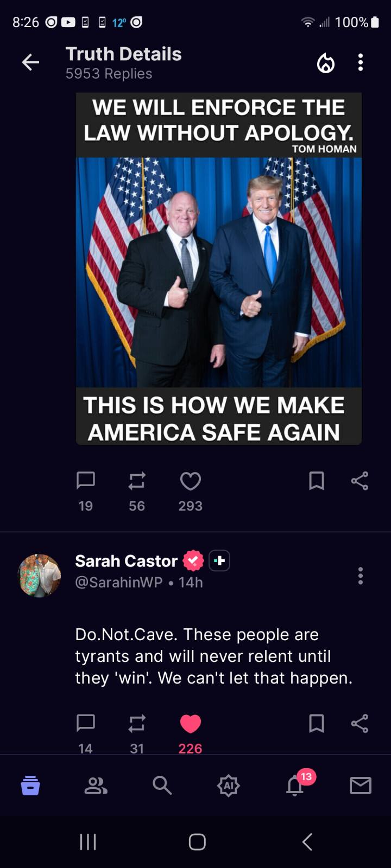
Task: Open the AI tab in bottom navigation
Action: pyautogui.click(x=229, y=785)
